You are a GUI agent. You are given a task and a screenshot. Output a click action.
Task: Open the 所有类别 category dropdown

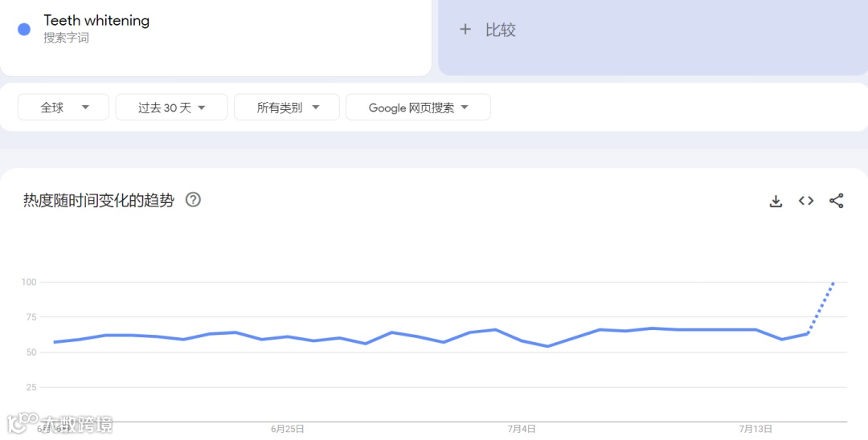pyautogui.click(x=287, y=108)
